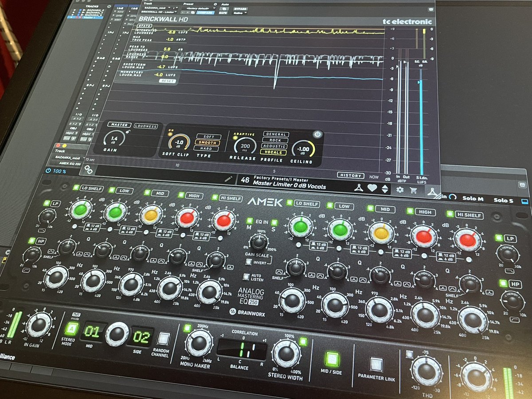Click the heart favorite preset icon
The height and width of the screenshot is (399, 532).
[372, 188]
